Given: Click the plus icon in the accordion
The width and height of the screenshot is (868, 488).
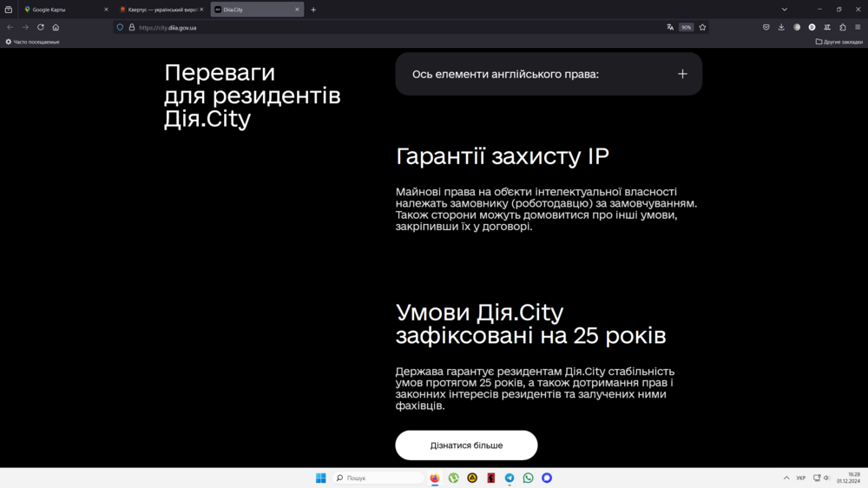Looking at the screenshot, I should click(682, 74).
